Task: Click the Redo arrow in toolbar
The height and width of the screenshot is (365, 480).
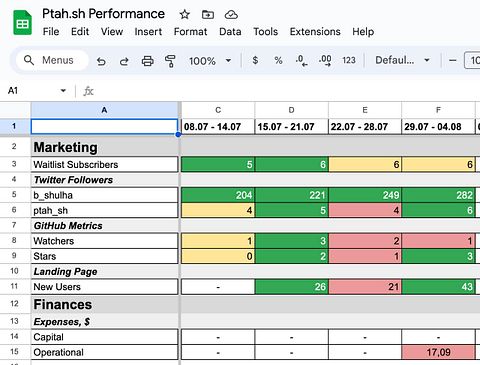Action: [124, 61]
